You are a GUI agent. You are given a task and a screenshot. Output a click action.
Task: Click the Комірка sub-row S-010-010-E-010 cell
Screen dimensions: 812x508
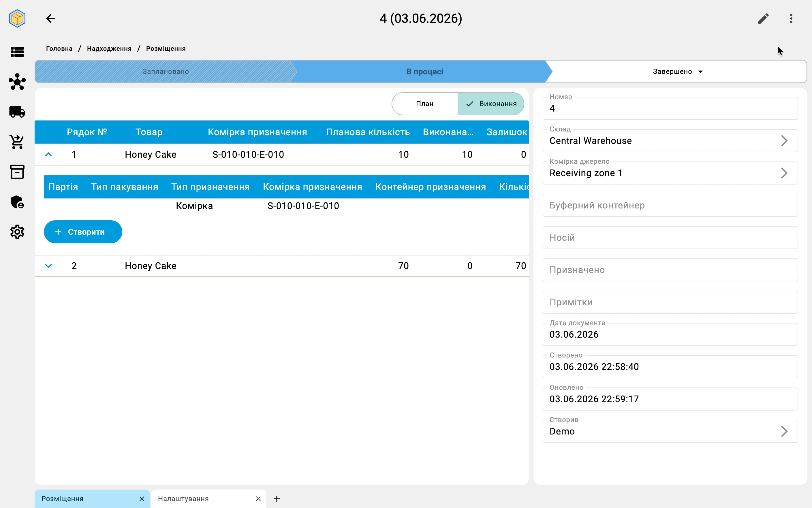(x=303, y=206)
